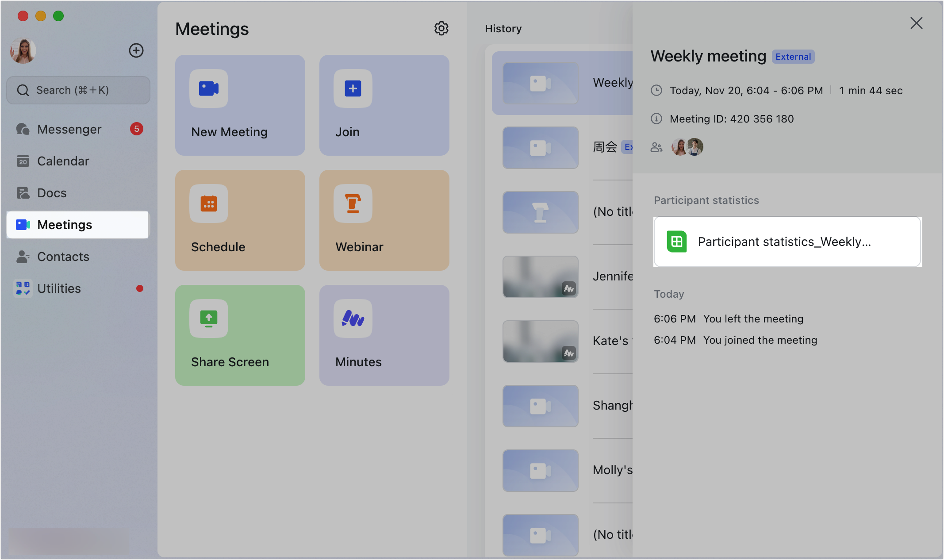
Task: Open Utilities in the sidebar
Action: (59, 288)
